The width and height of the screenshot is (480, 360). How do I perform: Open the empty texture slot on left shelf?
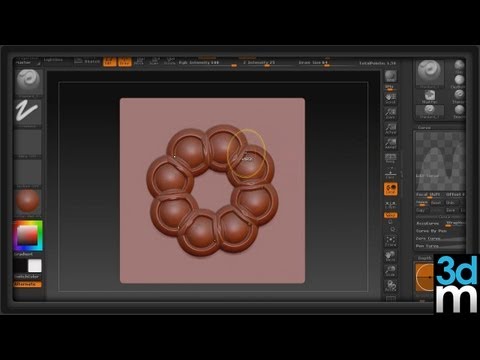pyautogui.click(x=28, y=173)
